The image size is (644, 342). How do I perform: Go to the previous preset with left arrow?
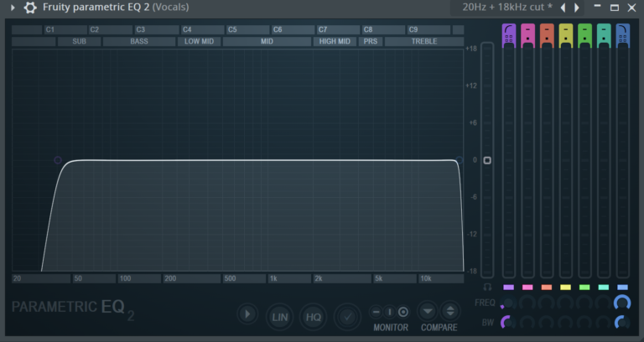point(563,8)
